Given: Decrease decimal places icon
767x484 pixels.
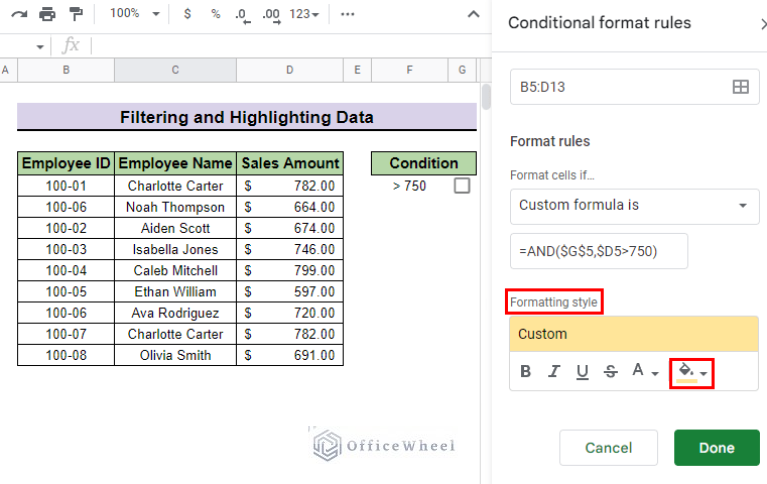Looking at the screenshot, I should tap(242, 15).
